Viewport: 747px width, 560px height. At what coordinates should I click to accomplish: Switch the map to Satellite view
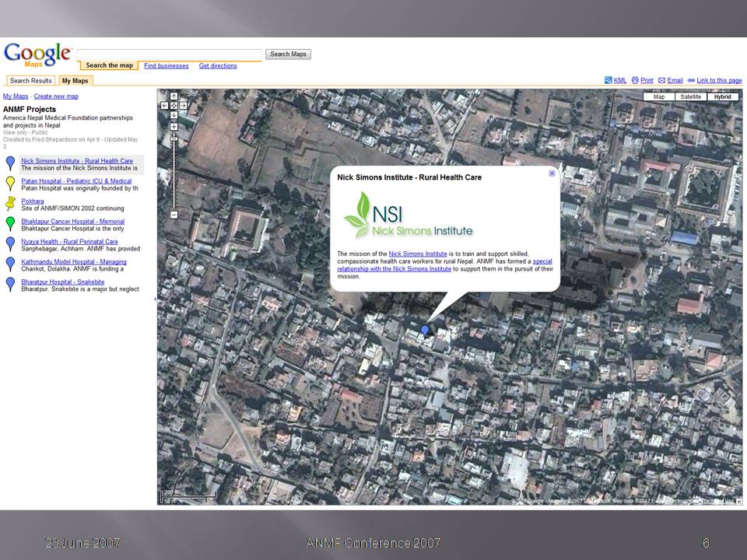[x=690, y=96]
